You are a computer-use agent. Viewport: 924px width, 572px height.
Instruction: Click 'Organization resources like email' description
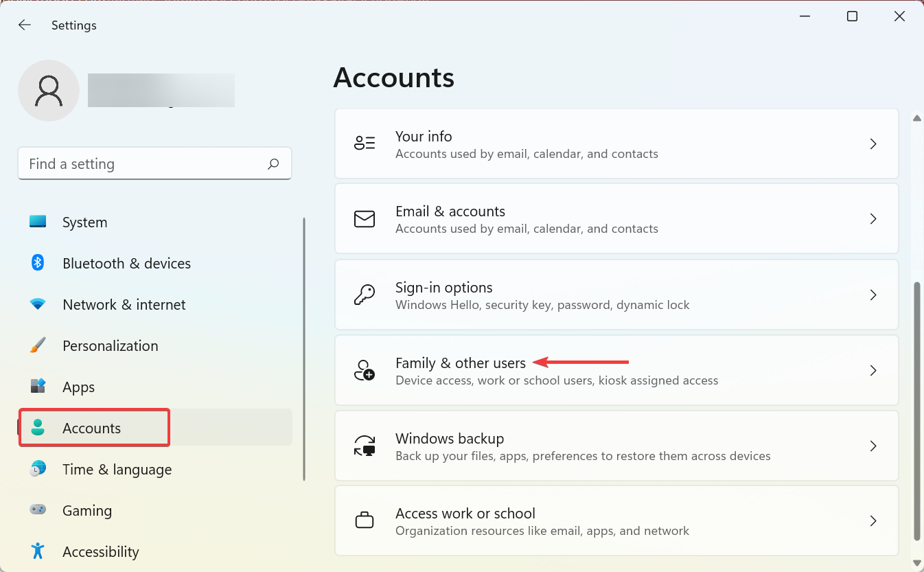[x=542, y=530]
